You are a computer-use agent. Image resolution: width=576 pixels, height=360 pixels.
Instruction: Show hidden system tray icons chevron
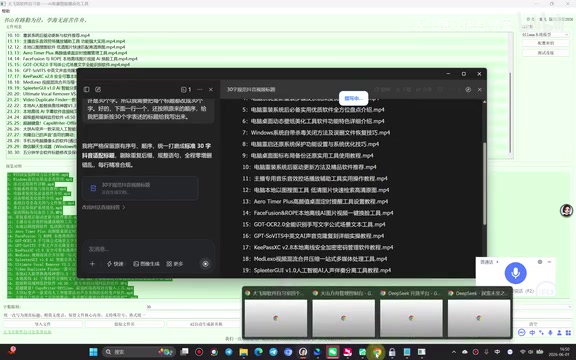tap(454, 352)
